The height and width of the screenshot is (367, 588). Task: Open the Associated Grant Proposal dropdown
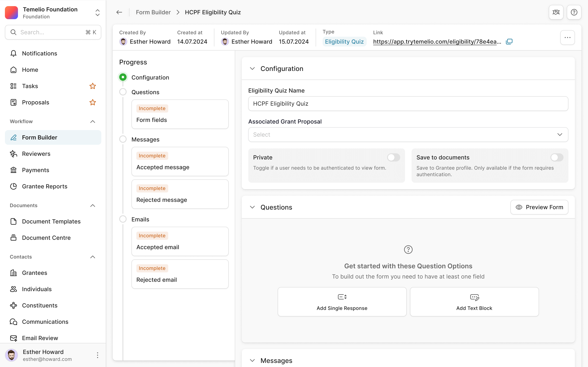[x=408, y=135]
